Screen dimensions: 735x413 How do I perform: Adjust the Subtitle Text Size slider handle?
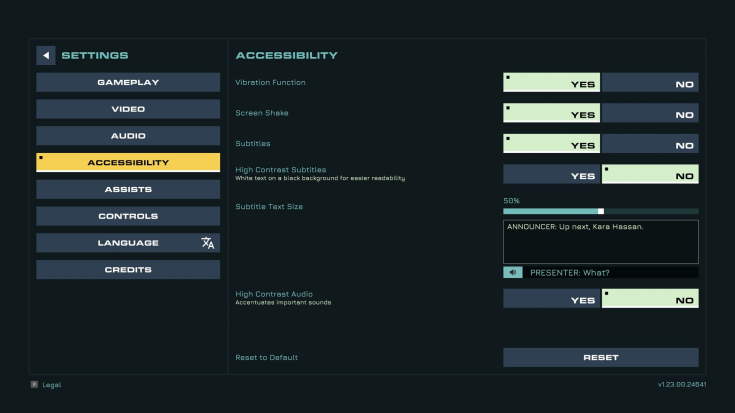click(x=601, y=211)
